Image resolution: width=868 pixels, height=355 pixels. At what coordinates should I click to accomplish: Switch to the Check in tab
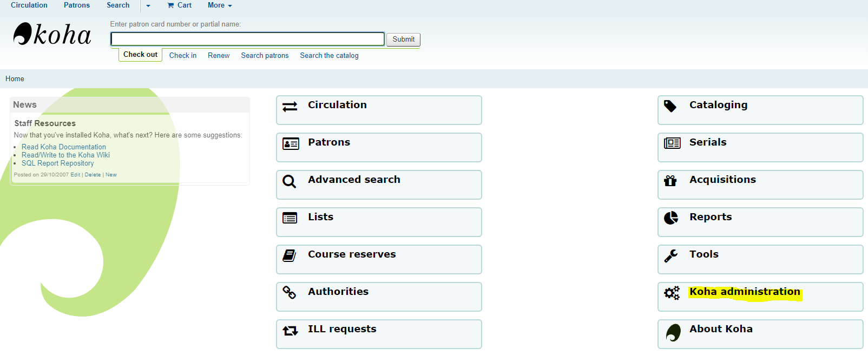[x=183, y=55]
